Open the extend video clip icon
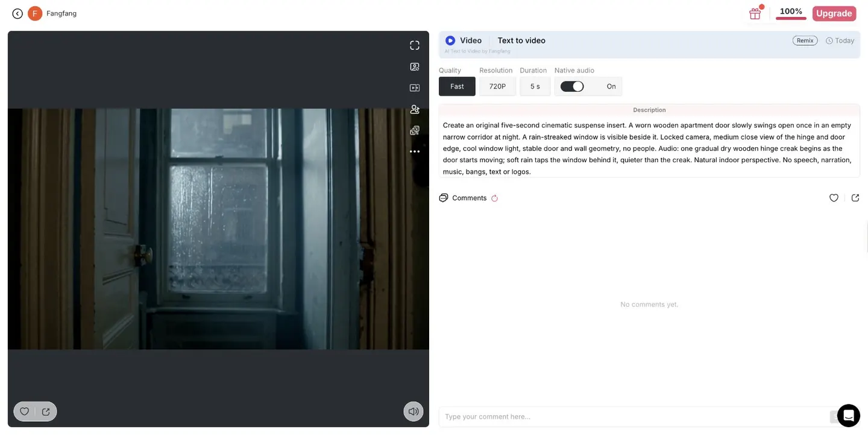Image resolution: width=868 pixels, height=435 pixels. pyautogui.click(x=415, y=87)
